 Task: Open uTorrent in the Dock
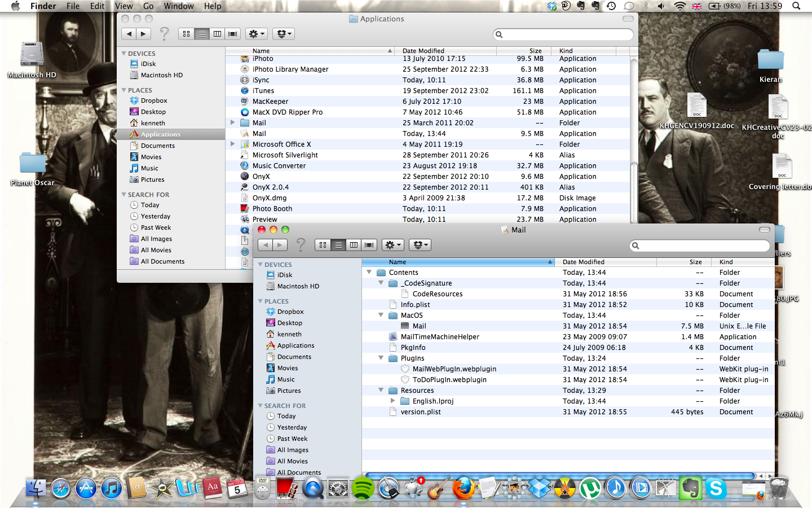pyautogui.click(x=590, y=488)
